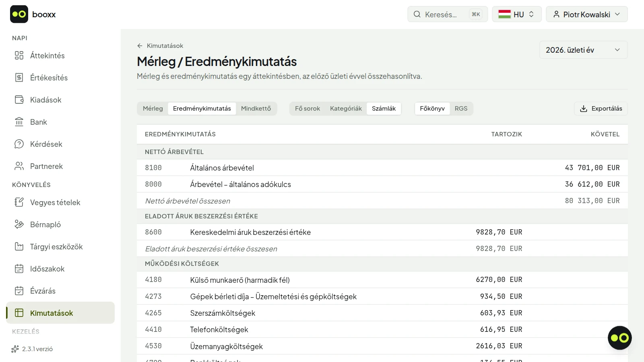The image size is (644, 362).
Task: Open the Bérnapló payroll icon
Action: point(19,224)
